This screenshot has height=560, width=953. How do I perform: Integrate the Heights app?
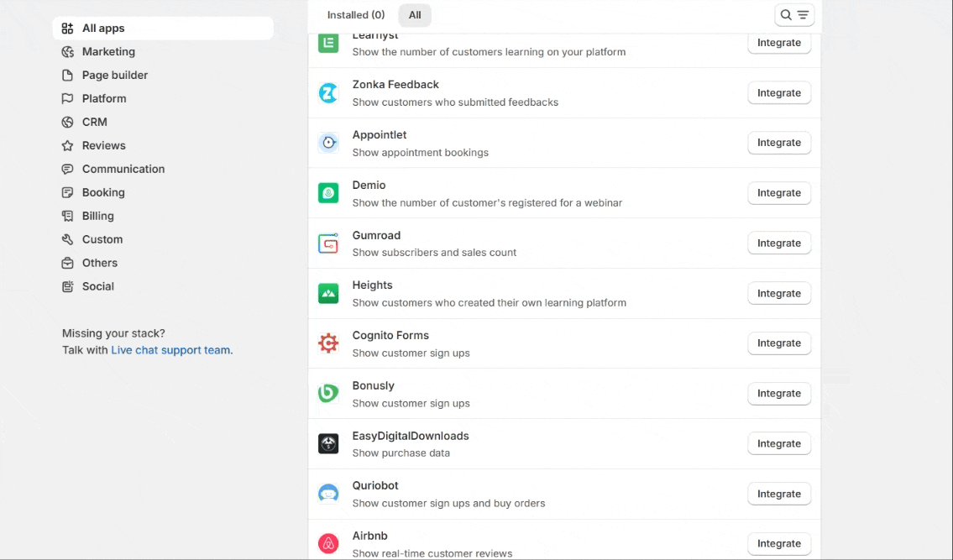pyautogui.click(x=779, y=294)
